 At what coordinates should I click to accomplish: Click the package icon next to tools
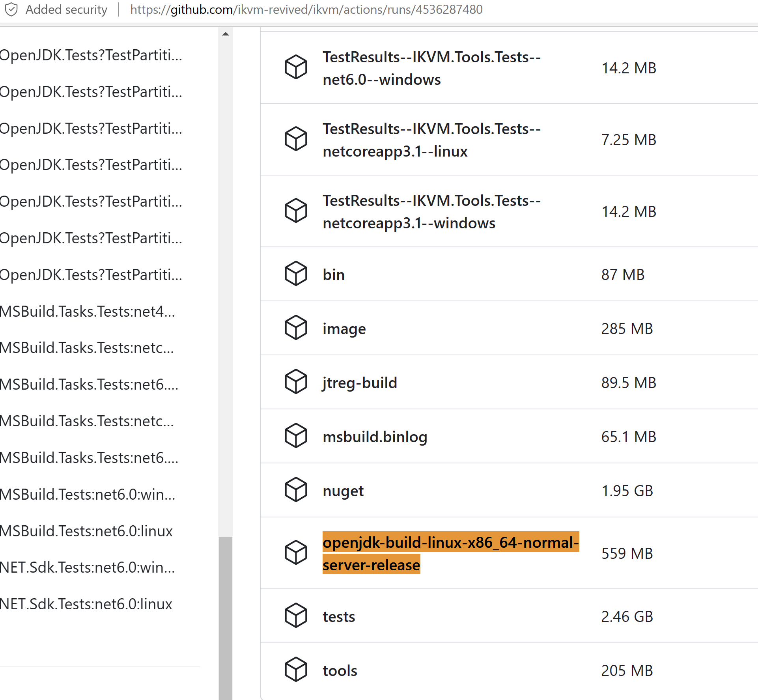pyautogui.click(x=296, y=669)
